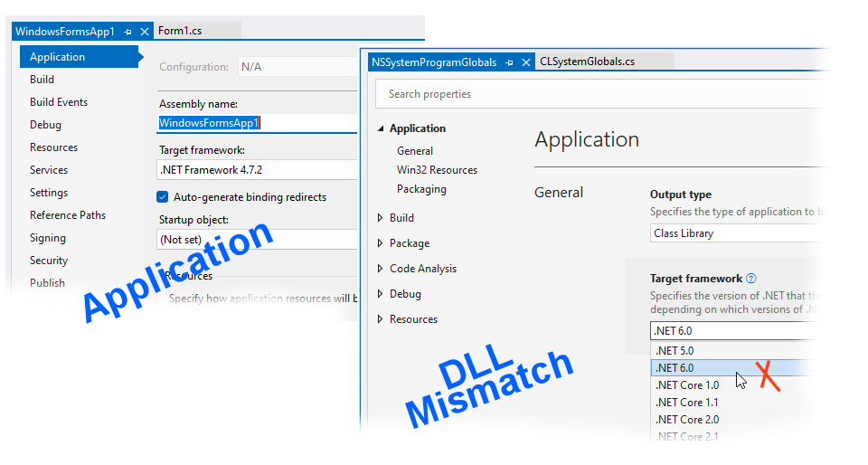868x465 pixels.
Task: Switch to CLSystemGlobals.cs tab
Action: point(588,62)
